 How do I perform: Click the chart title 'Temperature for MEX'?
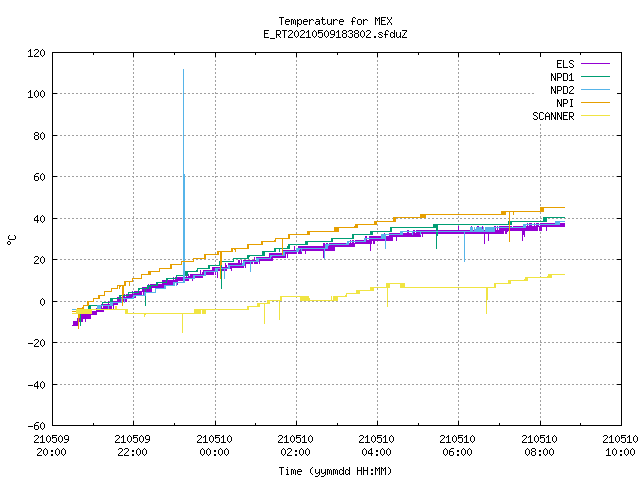coord(335,21)
